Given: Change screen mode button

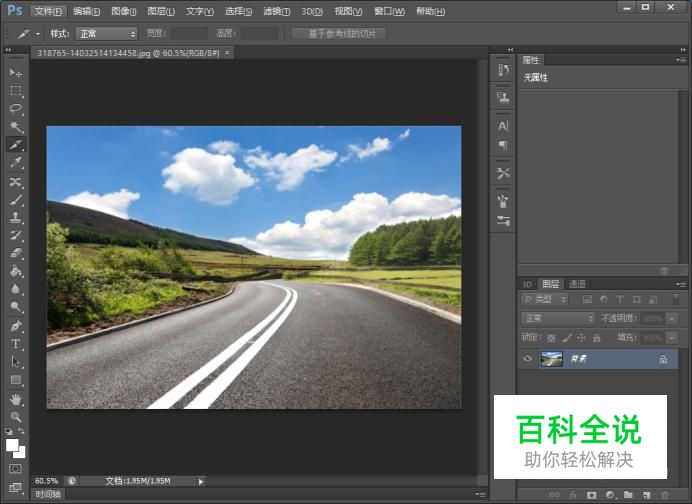Looking at the screenshot, I should [15, 487].
